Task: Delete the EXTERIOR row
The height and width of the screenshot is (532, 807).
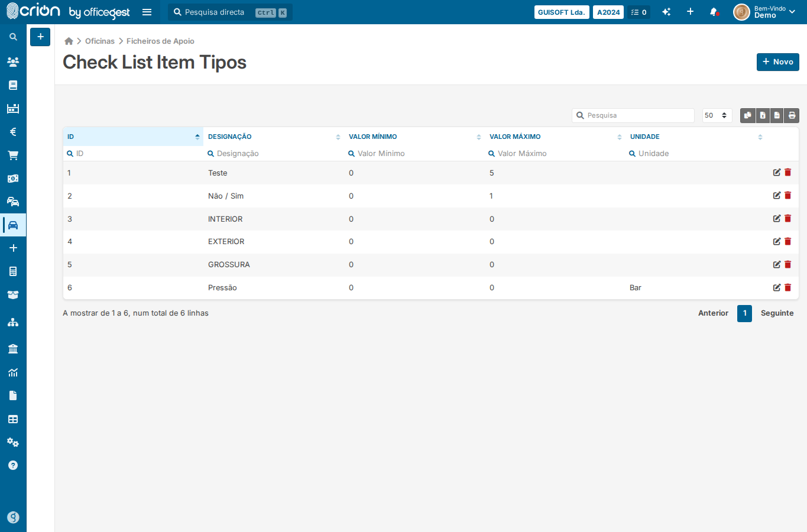Action: pyautogui.click(x=787, y=241)
